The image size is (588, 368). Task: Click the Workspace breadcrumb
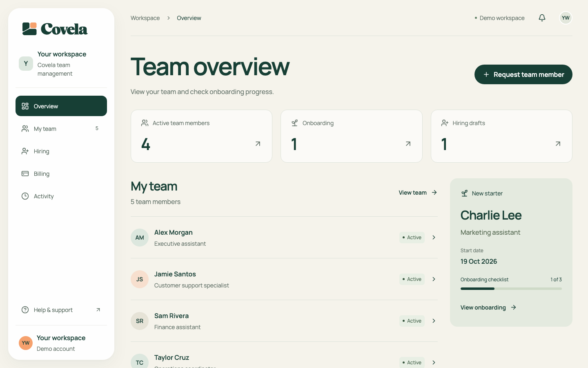[x=145, y=18]
